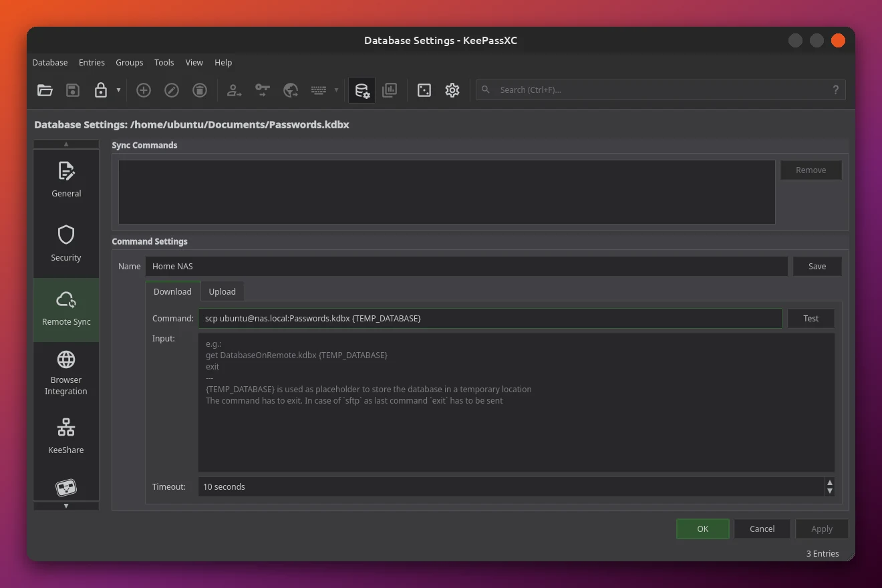Click the Add New Entry plus icon
Screen dimensions: 882x588
(x=144, y=90)
